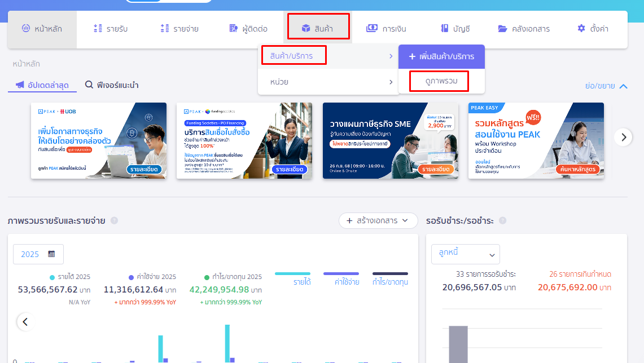This screenshot has height=363, width=644.
Task: Open the ผู้ติดต่อ contacts menu
Action: [248, 29]
